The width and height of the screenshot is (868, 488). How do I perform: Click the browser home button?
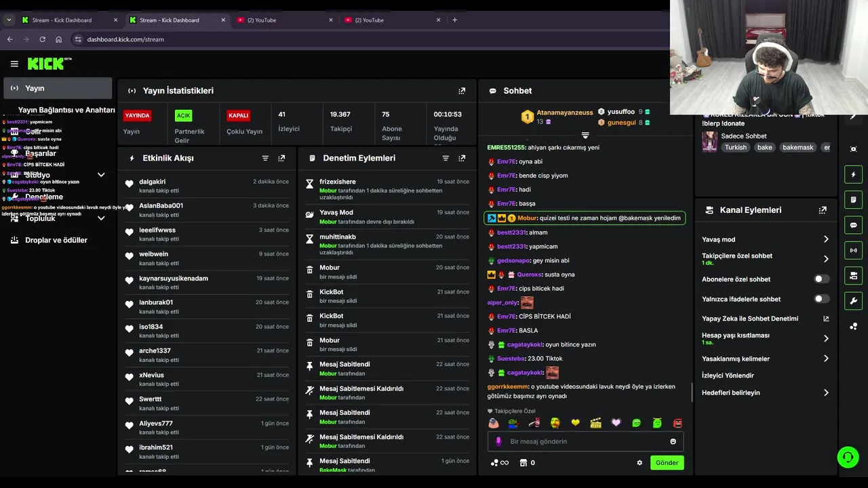pyautogui.click(x=58, y=39)
